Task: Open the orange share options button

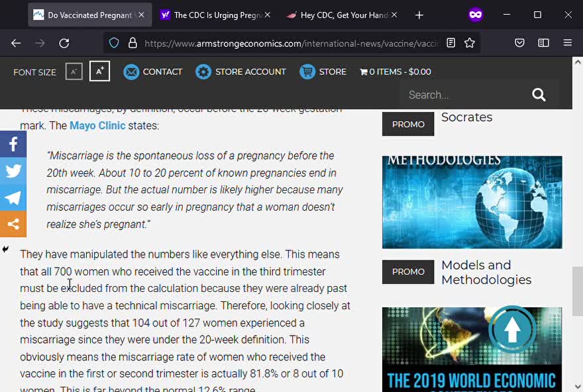Action: tap(13, 224)
